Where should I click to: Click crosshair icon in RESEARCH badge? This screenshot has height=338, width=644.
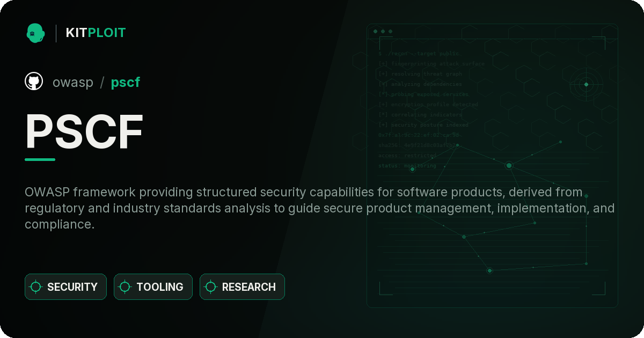211,287
